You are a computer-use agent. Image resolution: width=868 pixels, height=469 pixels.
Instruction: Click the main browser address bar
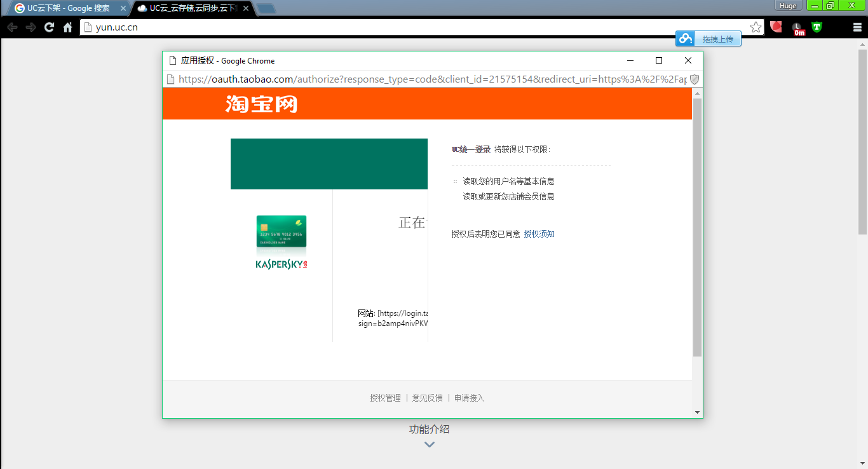coord(421,27)
